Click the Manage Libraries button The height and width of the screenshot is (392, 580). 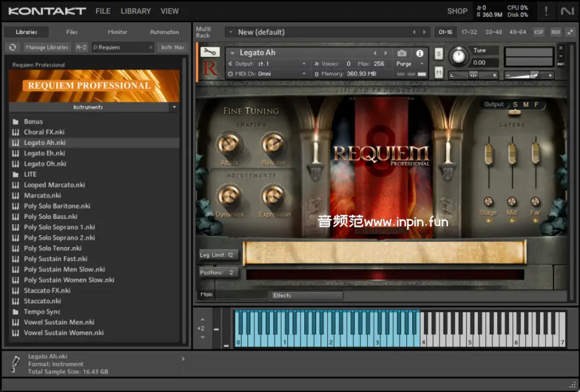[x=47, y=48]
